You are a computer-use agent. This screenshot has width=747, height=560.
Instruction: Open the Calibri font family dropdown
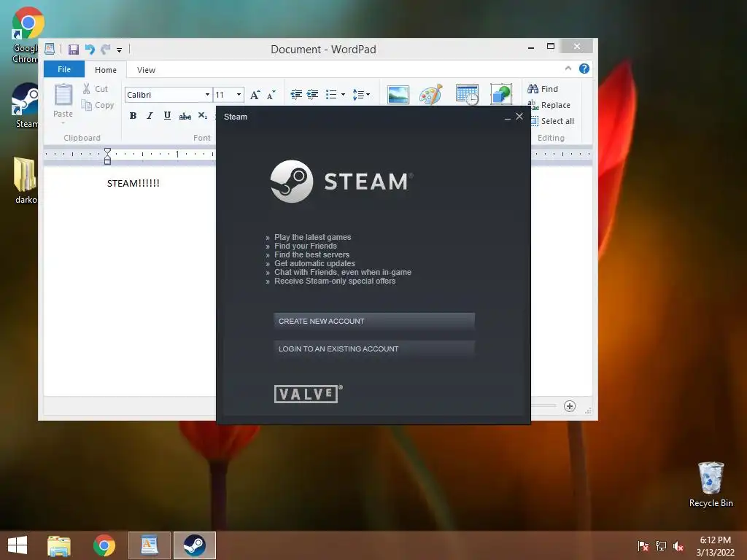coord(207,95)
